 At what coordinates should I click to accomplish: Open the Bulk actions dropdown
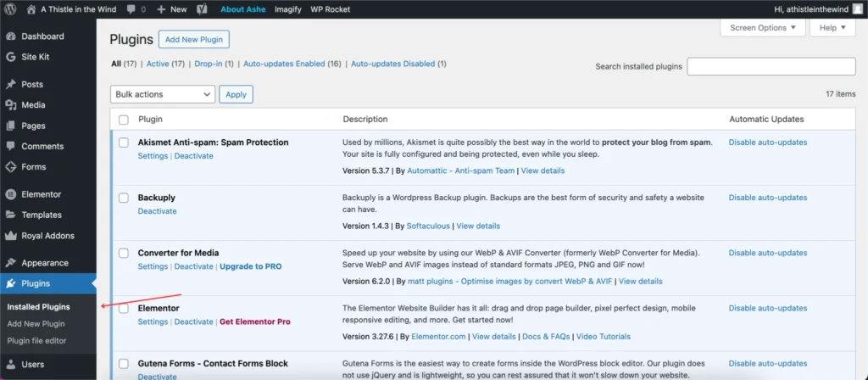tap(163, 94)
